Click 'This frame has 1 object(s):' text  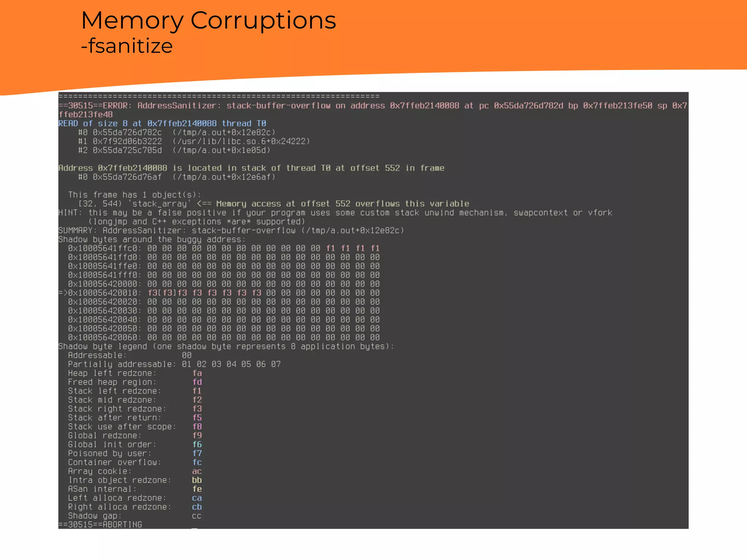(135, 195)
